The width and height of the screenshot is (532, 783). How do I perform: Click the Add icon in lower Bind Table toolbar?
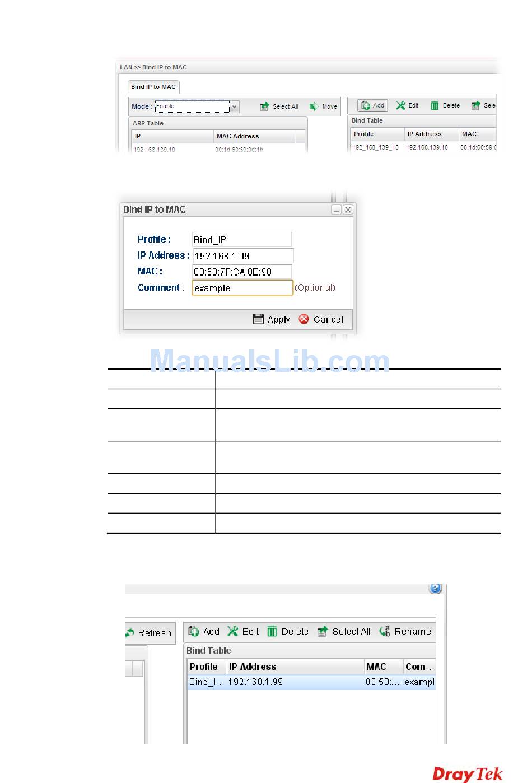click(194, 631)
